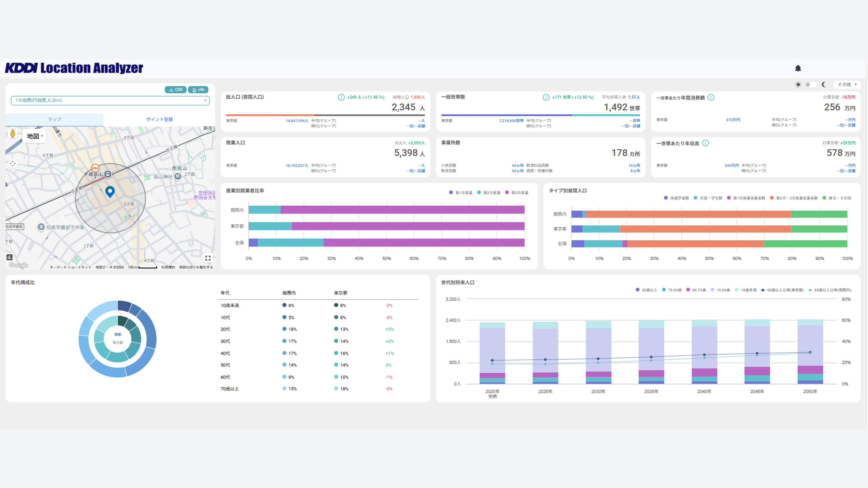Click the map pan control icon
The width and height of the screenshot is (868, 488).
(x=12, y=164)
